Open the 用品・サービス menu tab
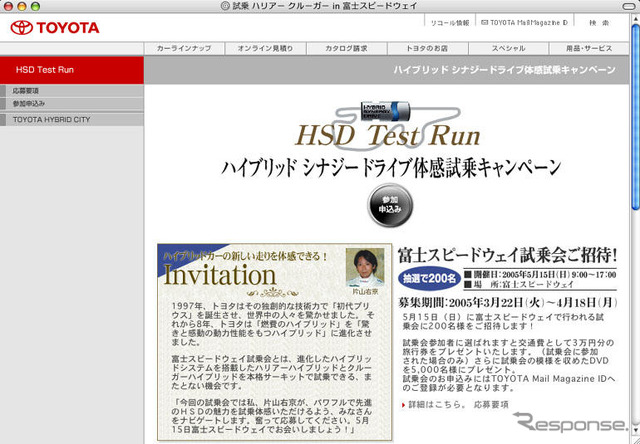The image size is (640, 444). coord(589,48)
